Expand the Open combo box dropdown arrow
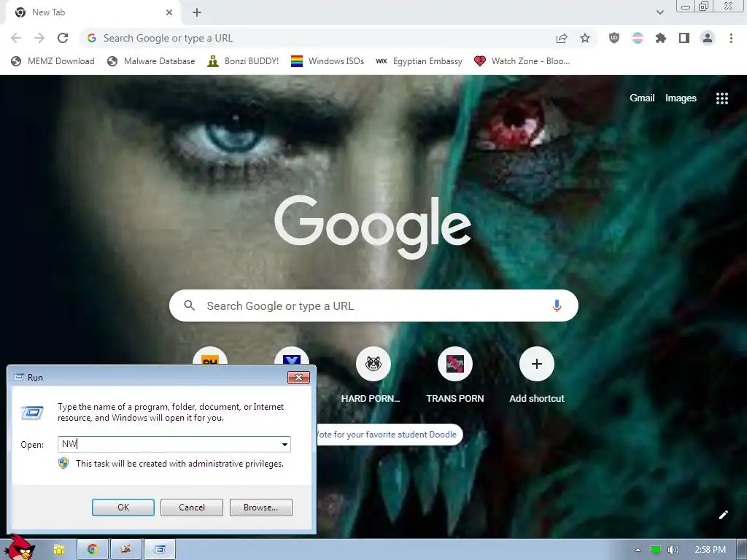The image size is (747, 560). tap(285, 444)
